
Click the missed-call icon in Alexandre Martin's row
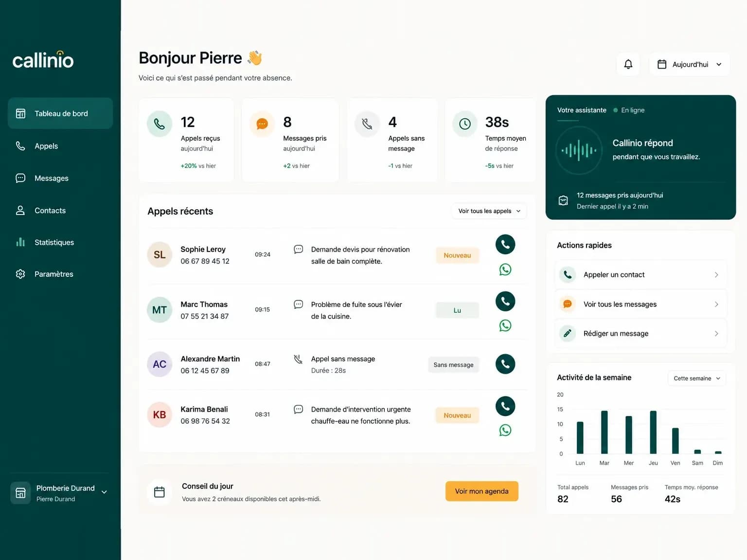click(x=298, y=359)
